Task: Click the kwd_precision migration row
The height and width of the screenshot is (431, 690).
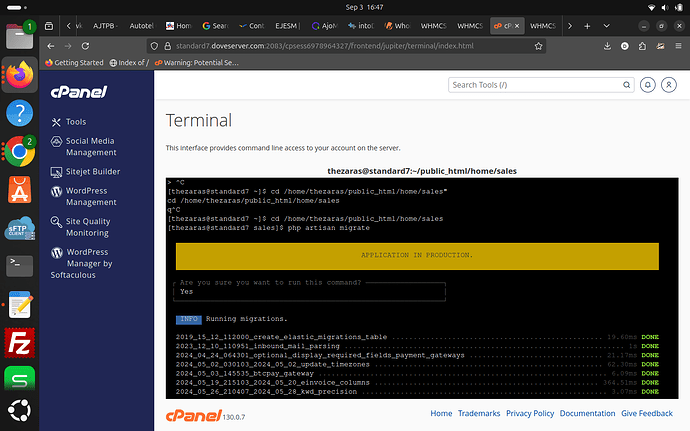Action: [x=417, y=392]
